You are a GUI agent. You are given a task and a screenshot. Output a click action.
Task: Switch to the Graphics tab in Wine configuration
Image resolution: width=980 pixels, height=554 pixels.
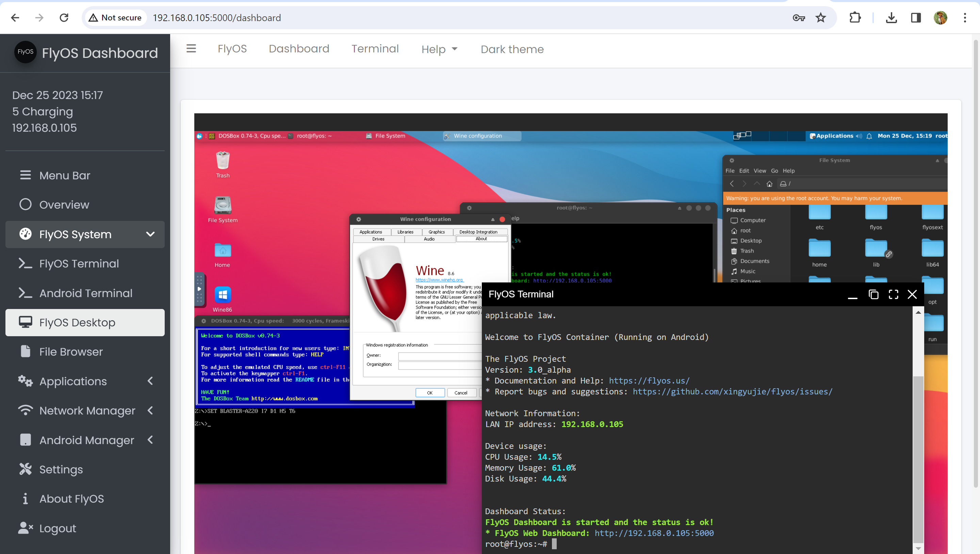[x=436, y=232]
